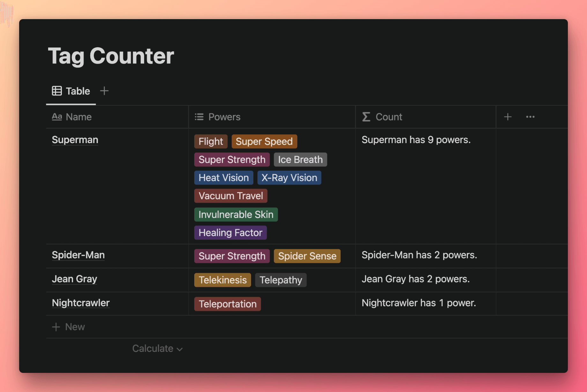Click the Ice Breath tag

coord(300,160)
